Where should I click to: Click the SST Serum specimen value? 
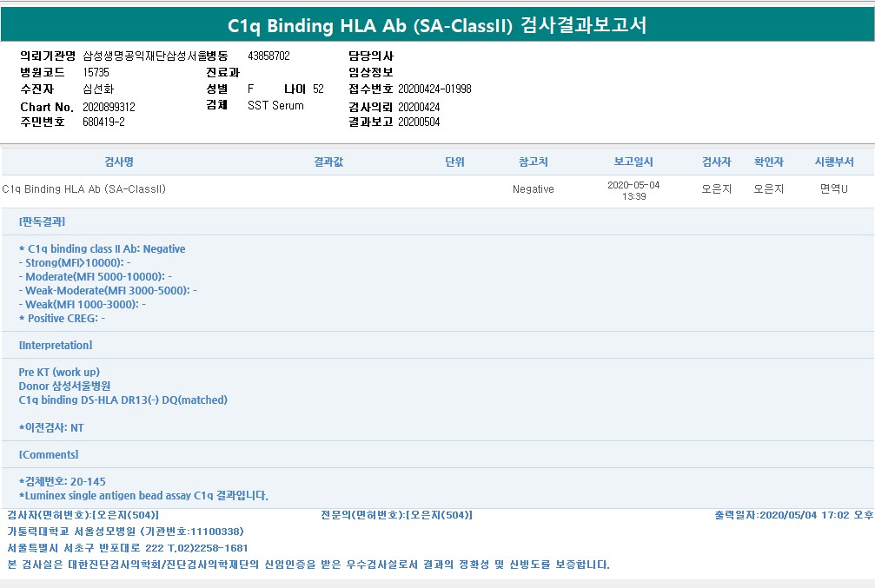275,106
